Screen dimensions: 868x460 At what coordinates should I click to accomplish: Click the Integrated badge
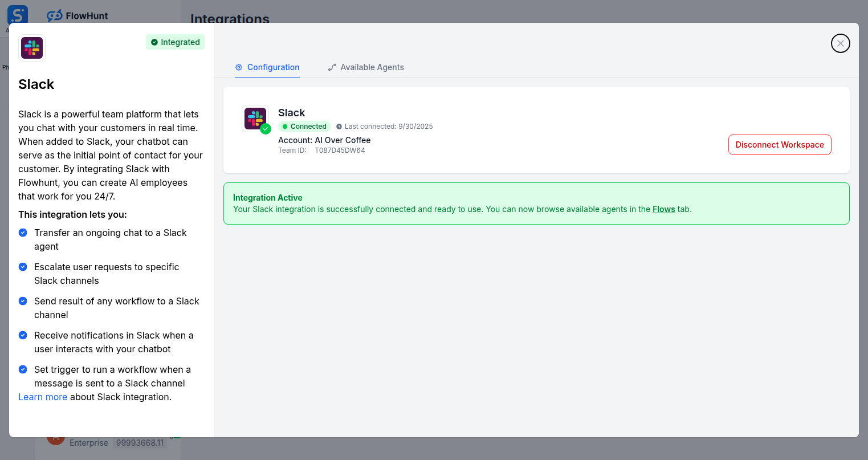click(175, 42)
